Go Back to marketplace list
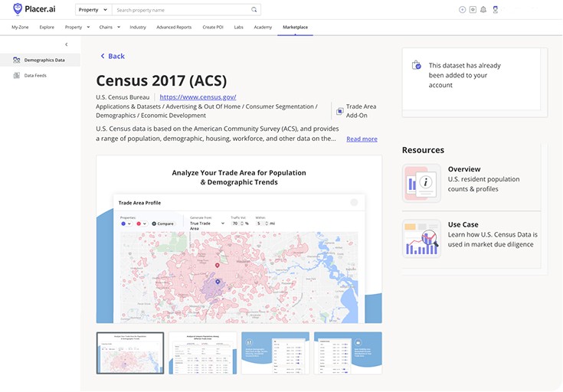The width and height of the screenshot is (563, 392). tap(113, 56)
